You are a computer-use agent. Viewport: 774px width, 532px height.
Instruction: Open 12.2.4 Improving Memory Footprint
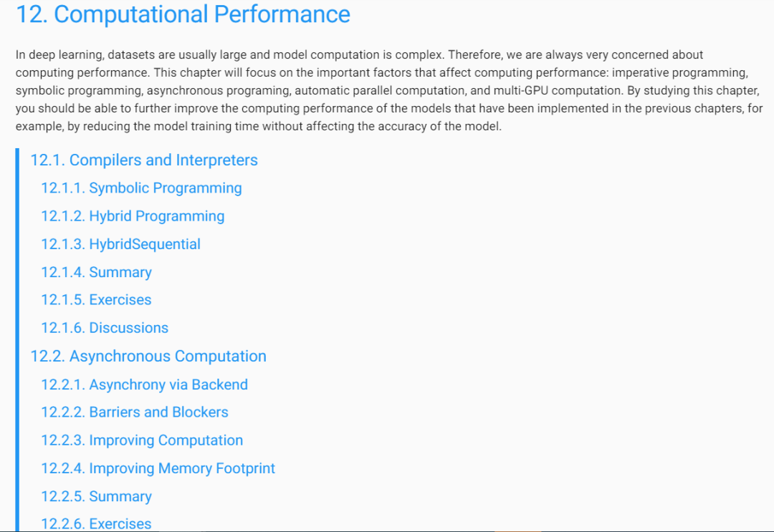(158, 468)
